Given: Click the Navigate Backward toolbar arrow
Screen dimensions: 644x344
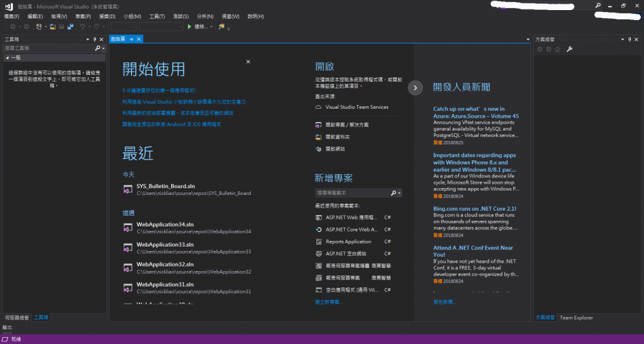Looking at the screenshot, I should click(x=13, y=26).
